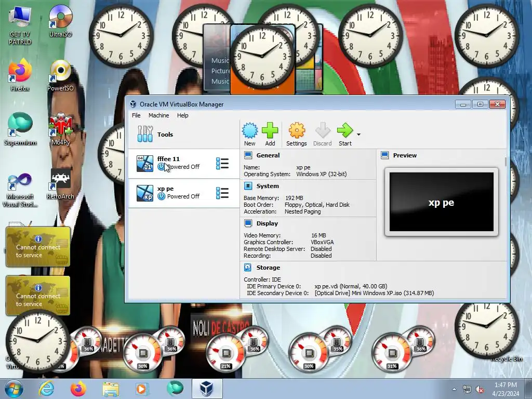This screenshot has width=532, height=399.
Task: Start the selected VM with green arrow
Action: pos(345,135)
